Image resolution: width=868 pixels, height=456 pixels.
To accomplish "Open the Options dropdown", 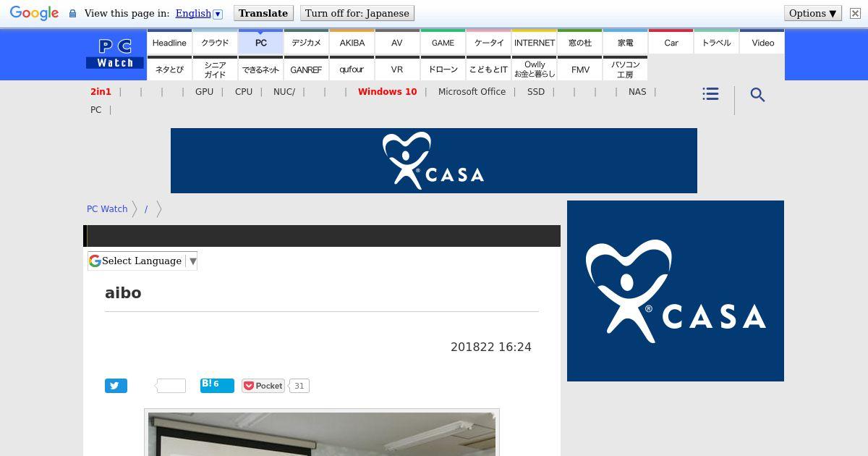I will 812,13.
